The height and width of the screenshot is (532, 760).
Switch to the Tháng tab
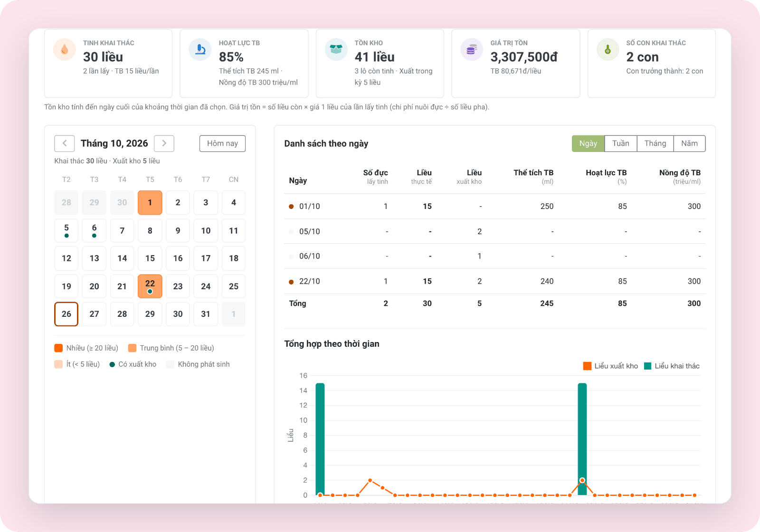655,143
